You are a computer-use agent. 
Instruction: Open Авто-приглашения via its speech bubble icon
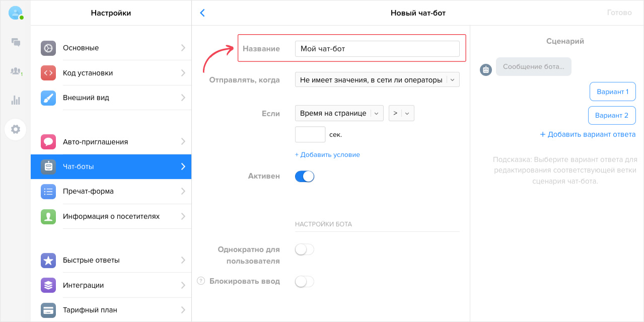[x=48, y=141]
